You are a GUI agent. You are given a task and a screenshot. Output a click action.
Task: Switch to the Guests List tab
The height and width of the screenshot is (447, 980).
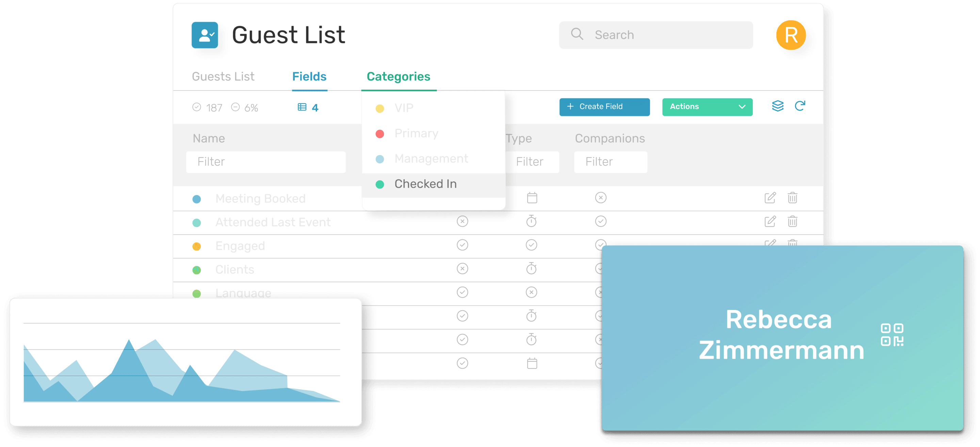223,77
